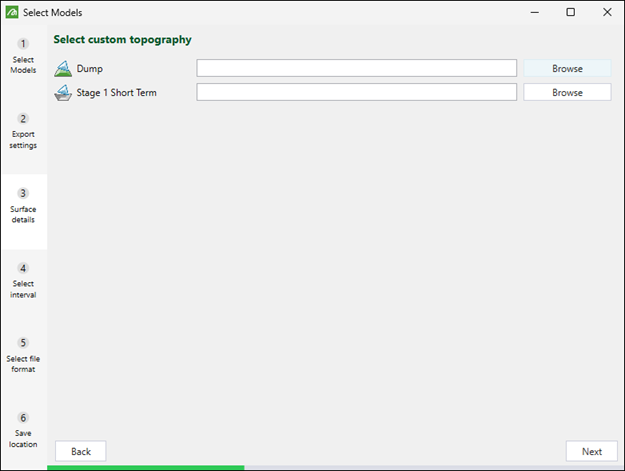The width and height of the screenshot is (625, 471).
Task: Click the Stage 1 Short Term pit icon
Action: [x=63, y=93]
